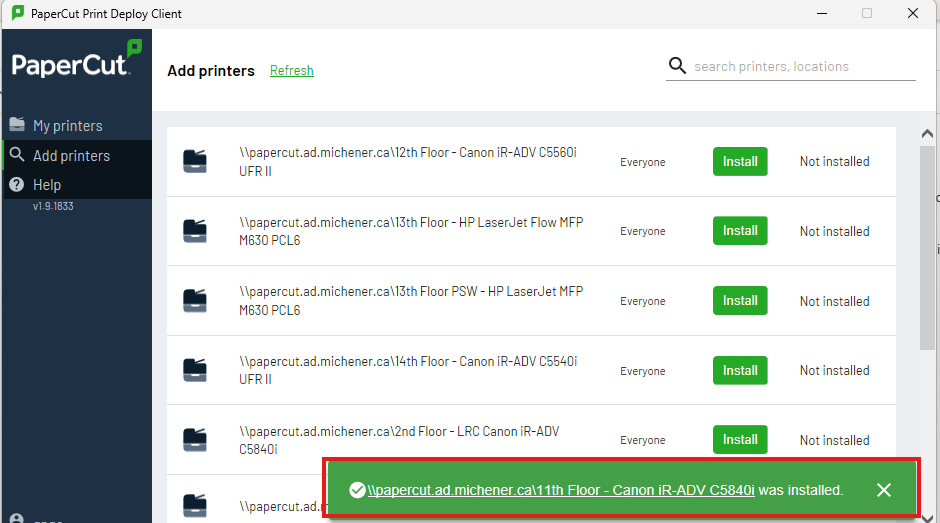Install 14th Floor Canon iR-ADV C5540i

click(740, 370)
